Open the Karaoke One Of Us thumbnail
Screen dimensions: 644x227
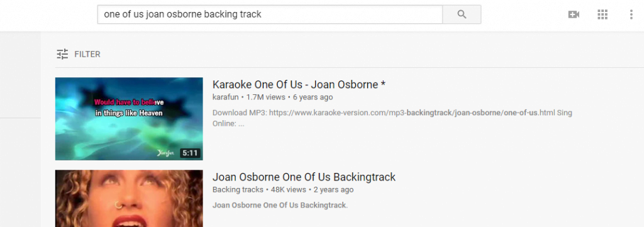(129, 119)
